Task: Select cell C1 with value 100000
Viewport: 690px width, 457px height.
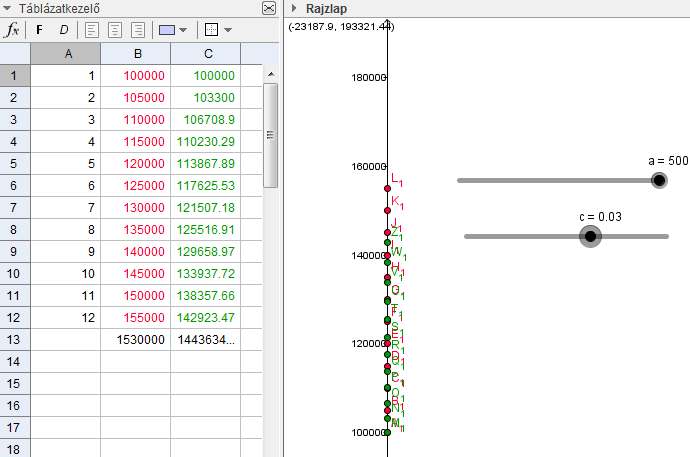Action: pyautogui.click(x=205, y=76)
